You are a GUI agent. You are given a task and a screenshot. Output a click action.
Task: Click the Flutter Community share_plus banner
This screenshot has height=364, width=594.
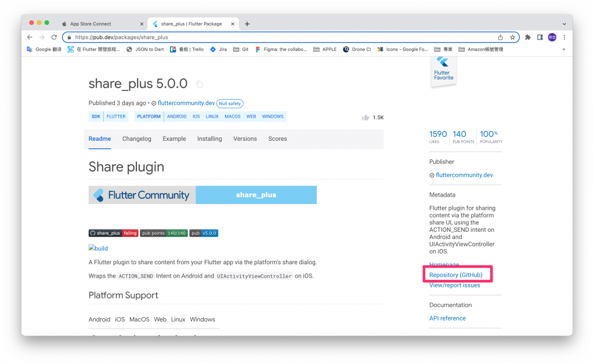coord(202,195)
